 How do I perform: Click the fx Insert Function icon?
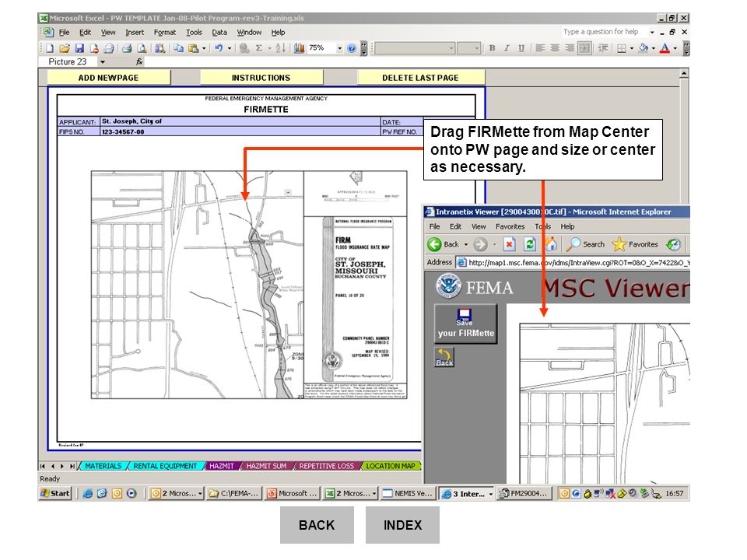139,62
